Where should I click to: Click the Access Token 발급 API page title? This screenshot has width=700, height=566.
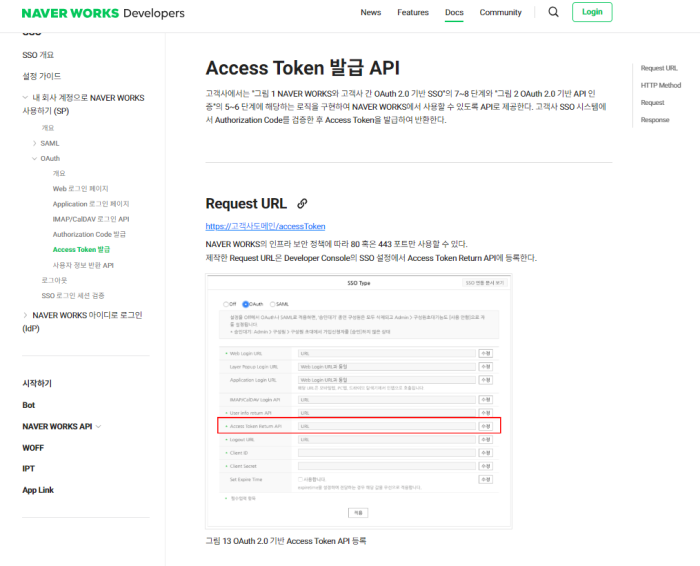[302, 68]
